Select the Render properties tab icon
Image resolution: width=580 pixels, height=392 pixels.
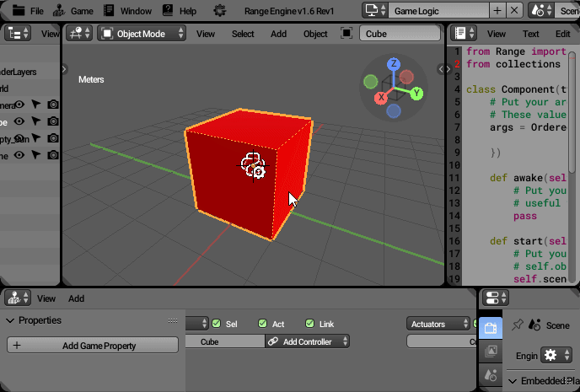tap(491, 327)
